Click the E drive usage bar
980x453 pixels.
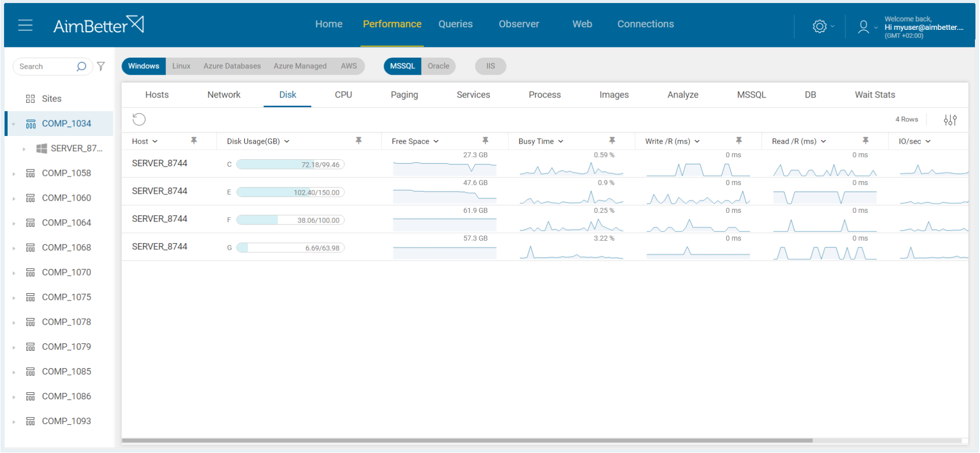pos(290,193)
